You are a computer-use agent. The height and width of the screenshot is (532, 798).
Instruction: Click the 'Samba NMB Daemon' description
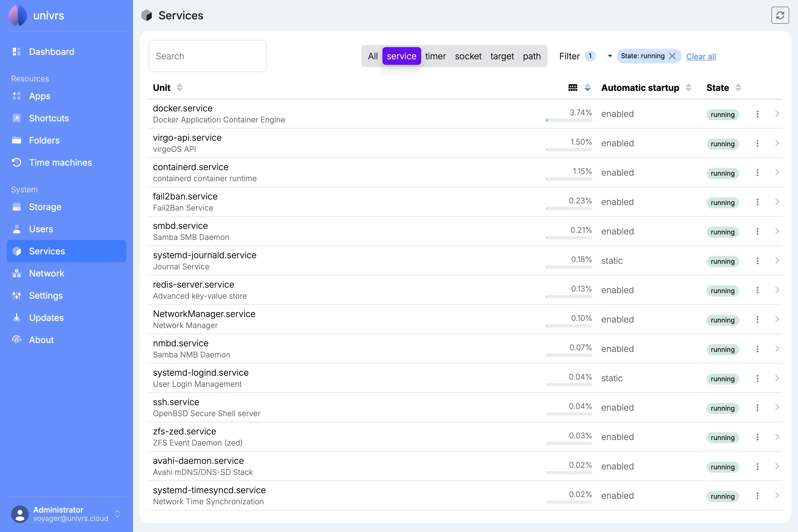coord(191,355)
